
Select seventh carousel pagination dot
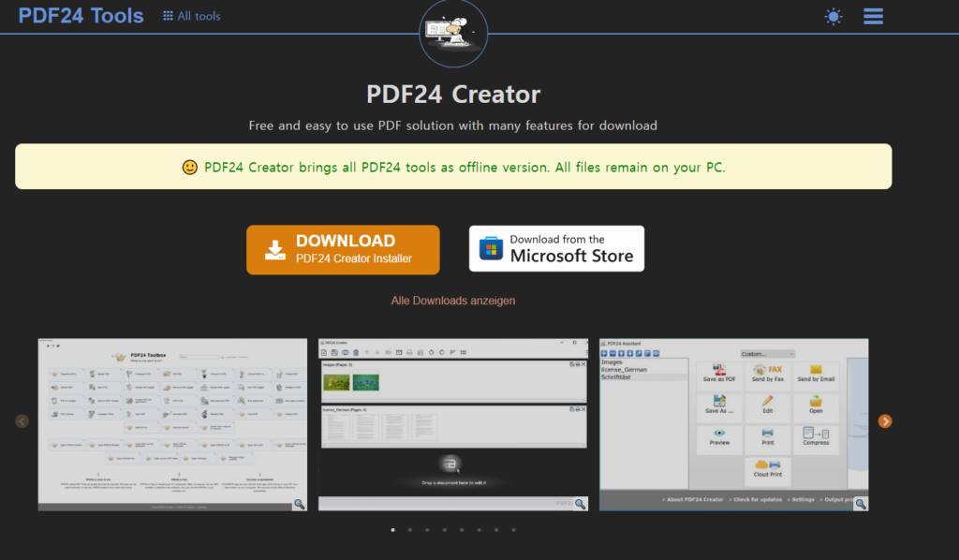[x=496, y=530]
